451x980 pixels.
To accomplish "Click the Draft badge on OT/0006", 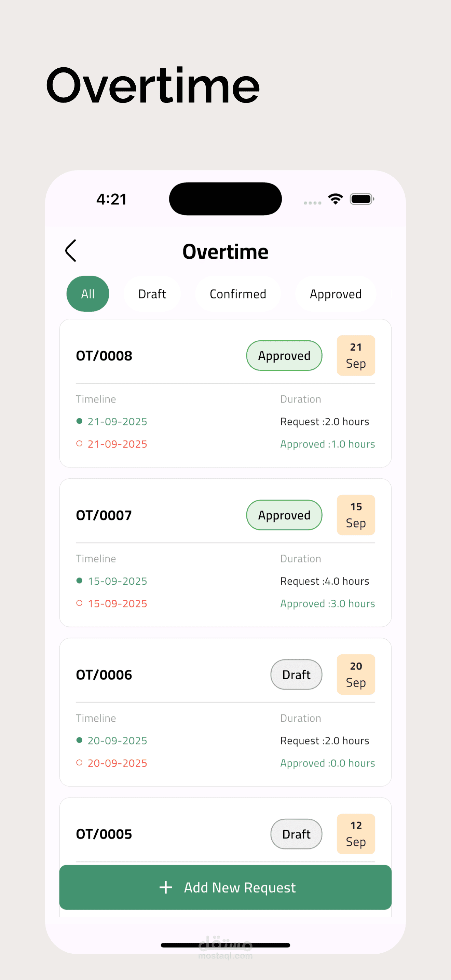I will (296, 675).
